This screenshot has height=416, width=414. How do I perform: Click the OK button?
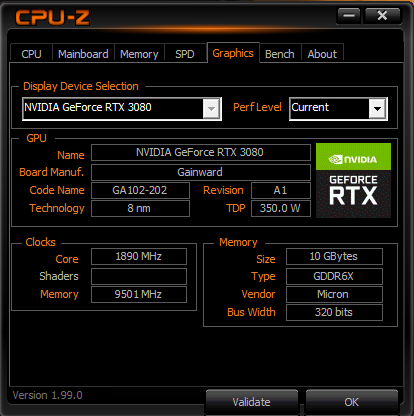pyautogui.click(x=352, y=402)
